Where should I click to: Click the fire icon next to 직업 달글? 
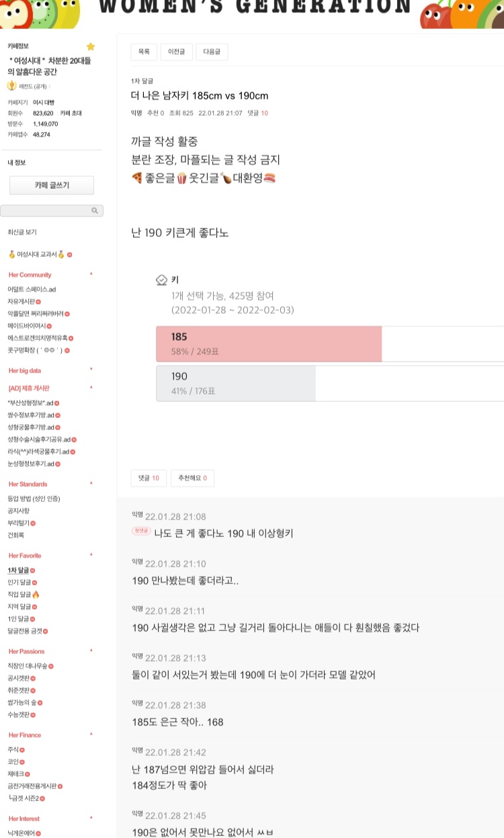(x=36, y=595)
